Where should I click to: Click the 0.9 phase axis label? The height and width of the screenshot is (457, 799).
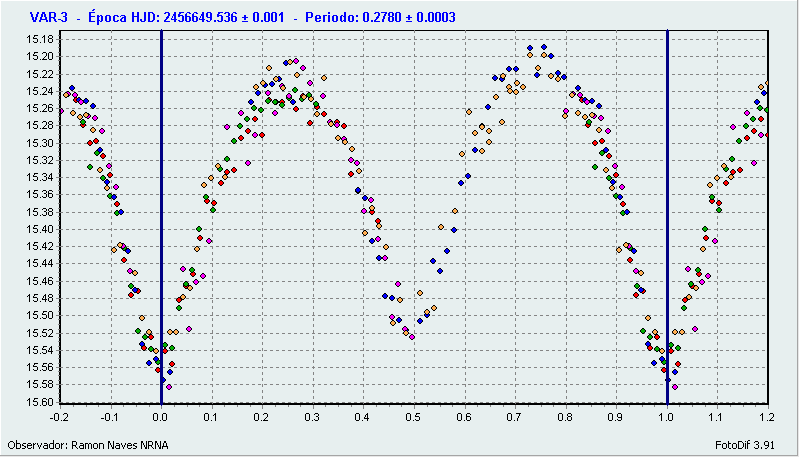615,417
